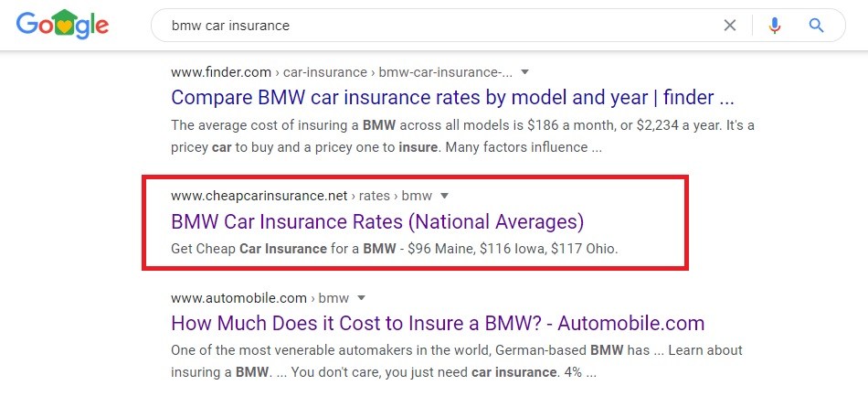868x407 pixels.
Task: Click inside the 'bmw car insurance' search box
Action: 432,25
